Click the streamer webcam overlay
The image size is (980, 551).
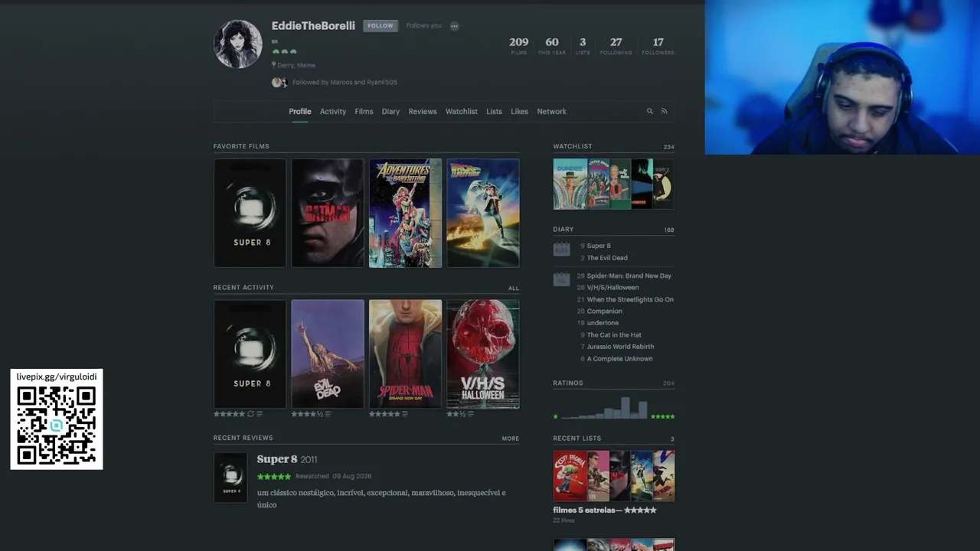[x=842, y=77]
